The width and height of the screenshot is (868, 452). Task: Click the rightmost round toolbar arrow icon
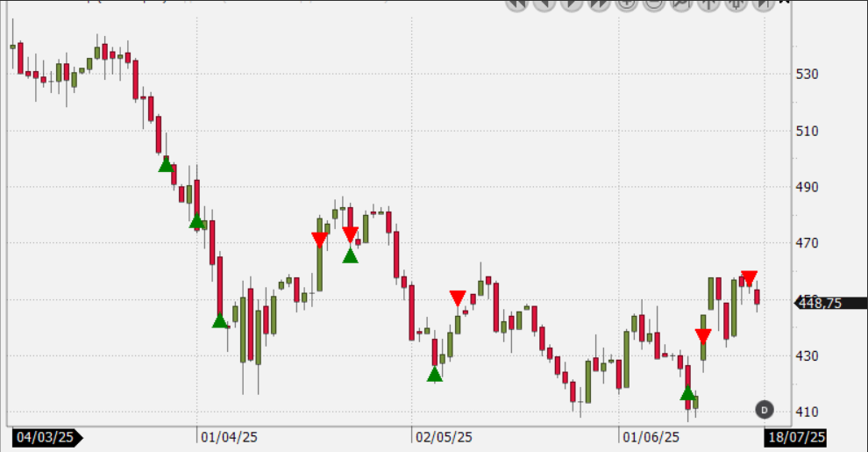[763, 4]
